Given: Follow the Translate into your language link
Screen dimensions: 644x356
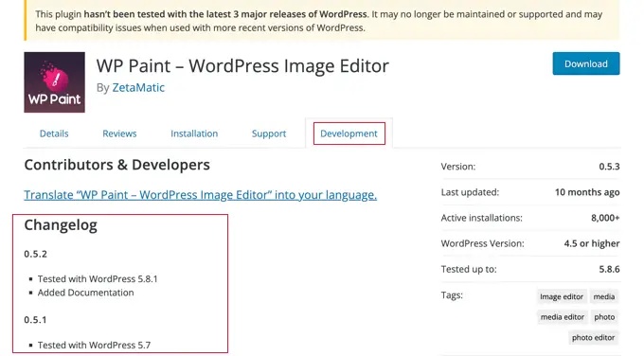Looking at the screenshot, I should (x=200, y=195).
